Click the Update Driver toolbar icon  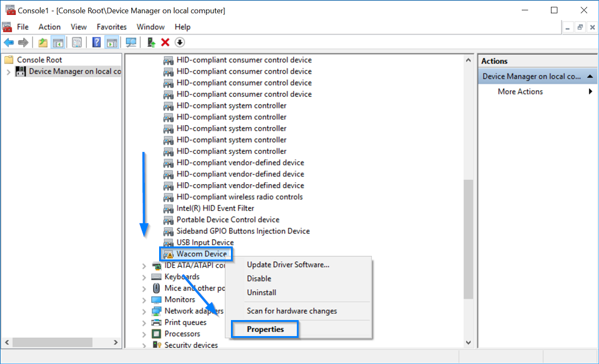click(x=151, y=42)
